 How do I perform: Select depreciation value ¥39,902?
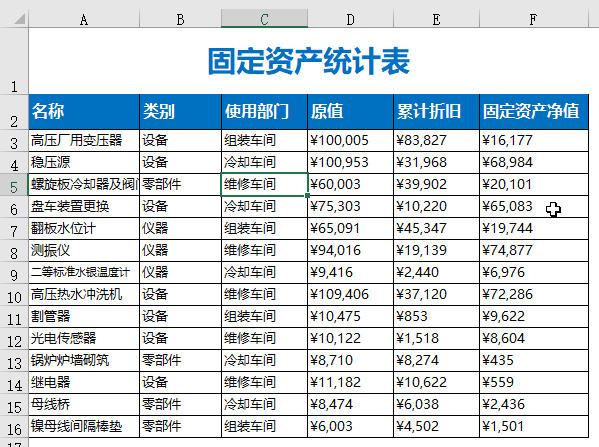point(436,185)
